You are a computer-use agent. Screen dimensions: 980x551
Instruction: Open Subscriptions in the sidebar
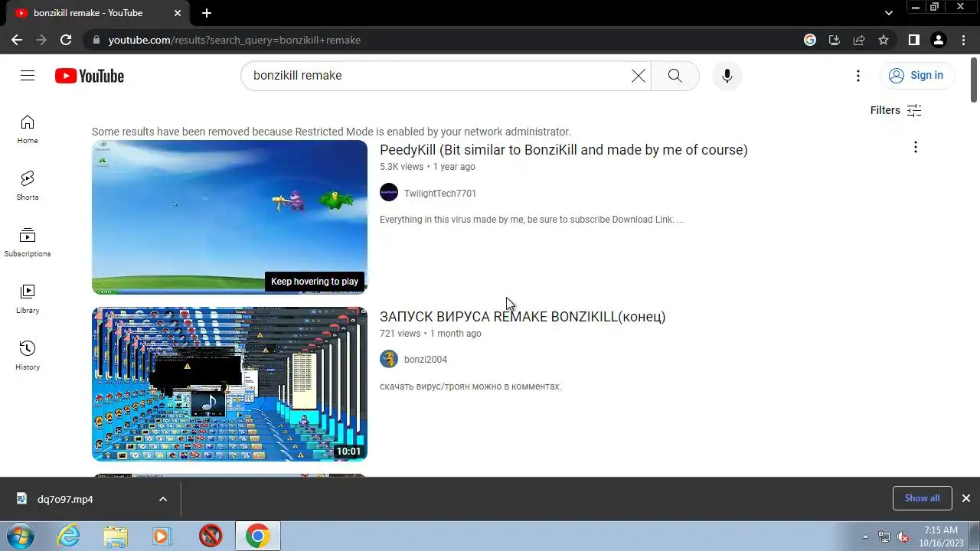(28, 243)
